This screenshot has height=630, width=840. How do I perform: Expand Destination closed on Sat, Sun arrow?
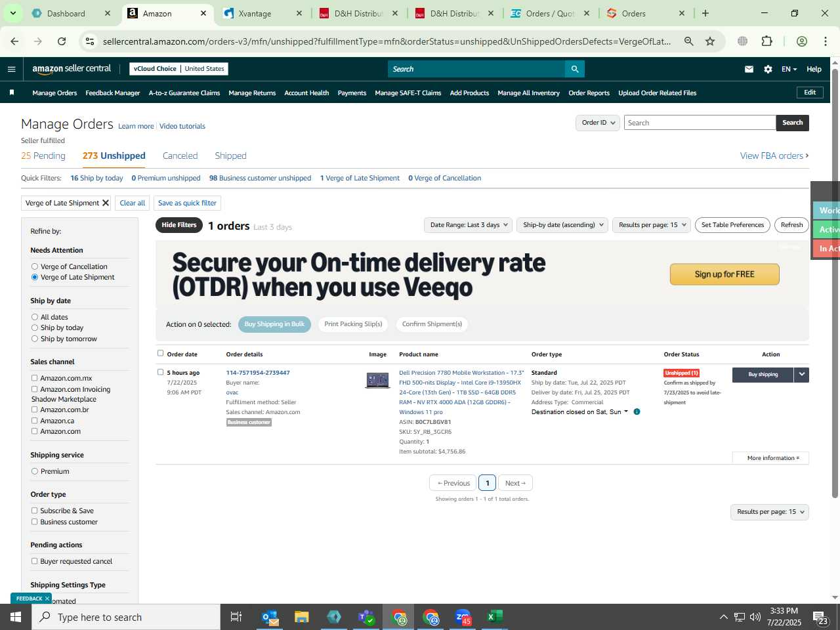tap(626, 411)
